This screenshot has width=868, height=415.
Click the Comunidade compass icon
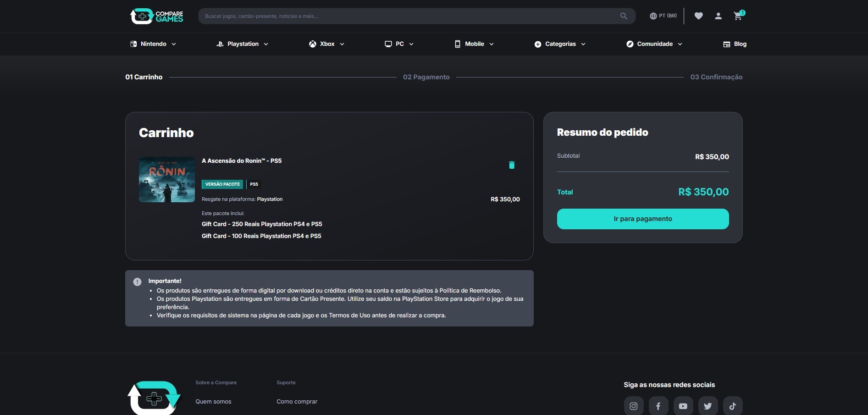[x=630, y=44]
